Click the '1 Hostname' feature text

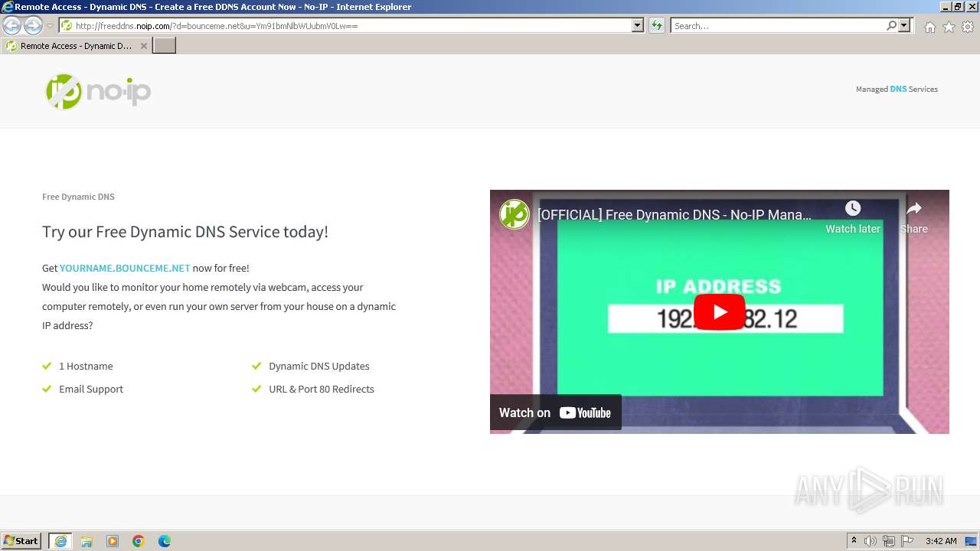click(86, 366)
